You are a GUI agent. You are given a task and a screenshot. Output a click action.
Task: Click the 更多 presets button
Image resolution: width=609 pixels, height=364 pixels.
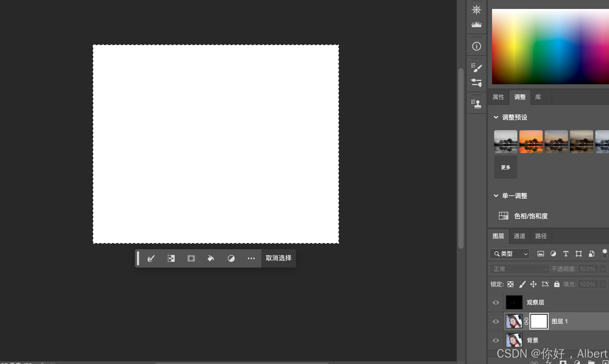click(x=505, y=167)
